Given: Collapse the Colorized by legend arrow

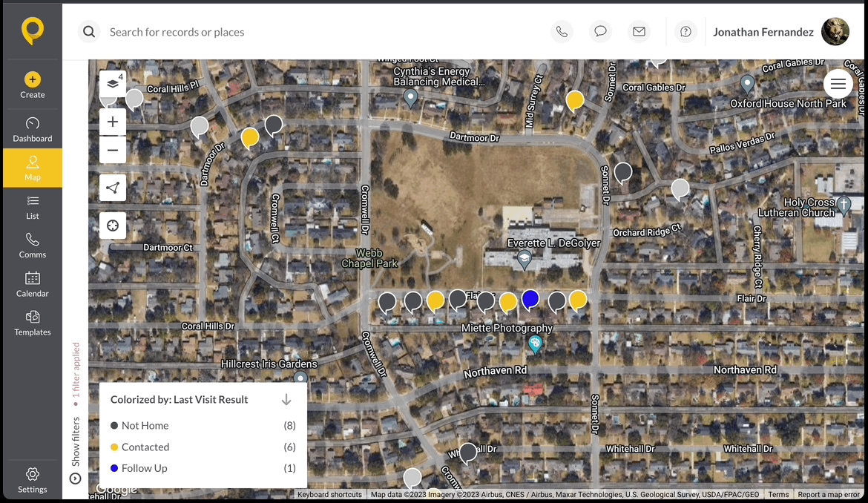Looking at the screenshot, I should click(286, 400).
